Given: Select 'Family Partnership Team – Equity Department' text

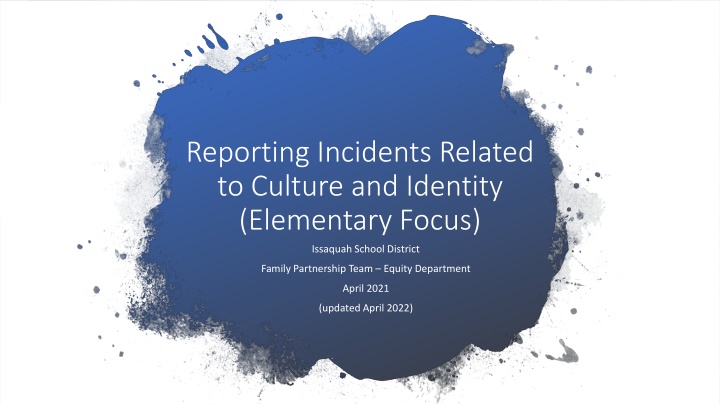Looking at the screenshot, I should coord(366,269).
